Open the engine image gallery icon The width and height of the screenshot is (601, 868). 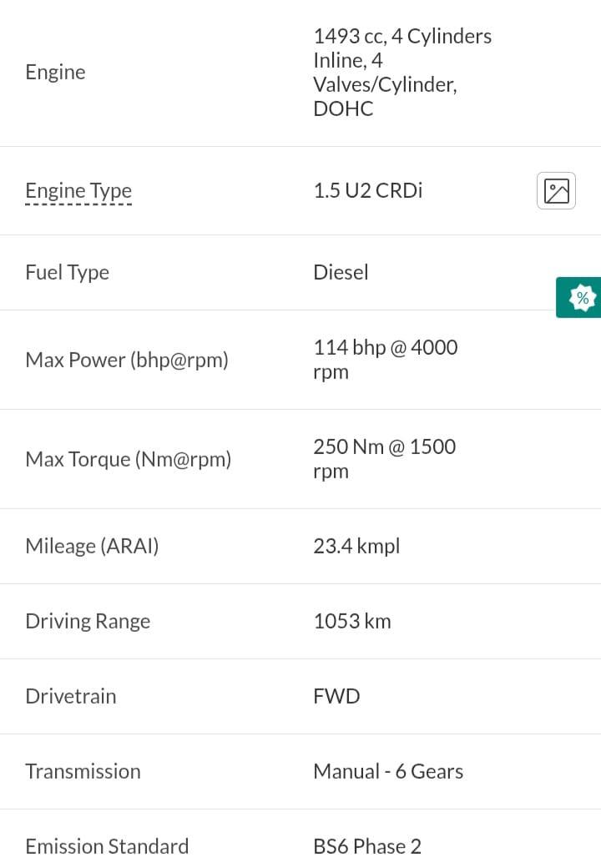pyautogui.click(x=556, y=191)
